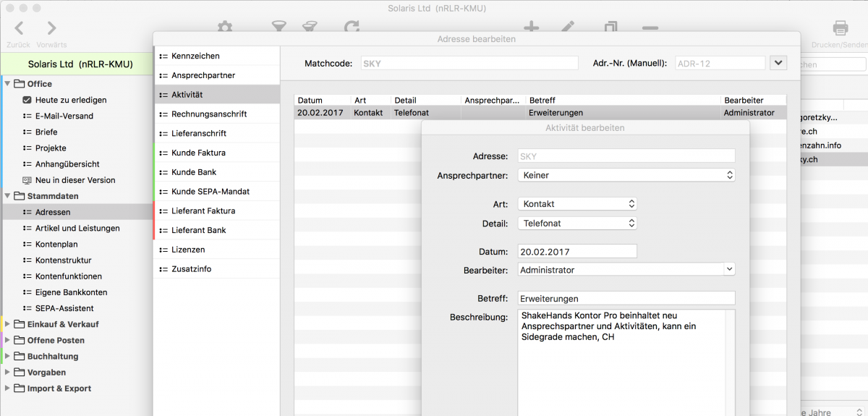This screenshot has width=868, height=416.
Task: Click the arrow button beside Adr.-Nr. field
Action: coord(778,63)
